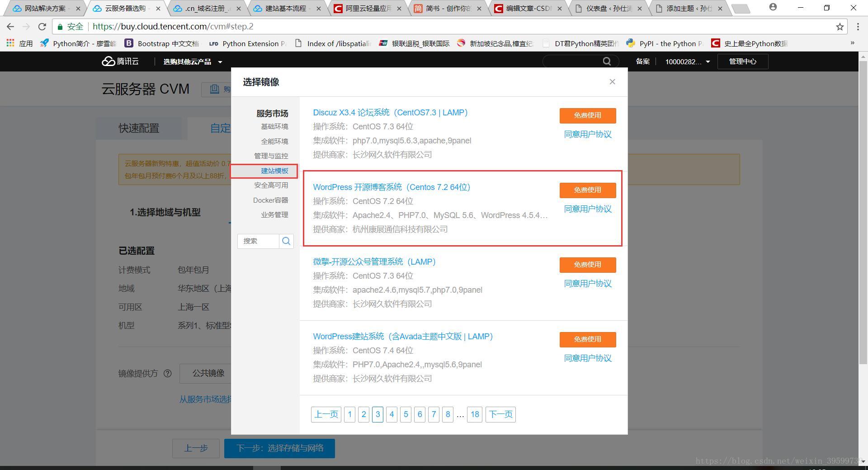Select 管理与监控 category in sidebar
868x470 pixels.
point(271,156)
